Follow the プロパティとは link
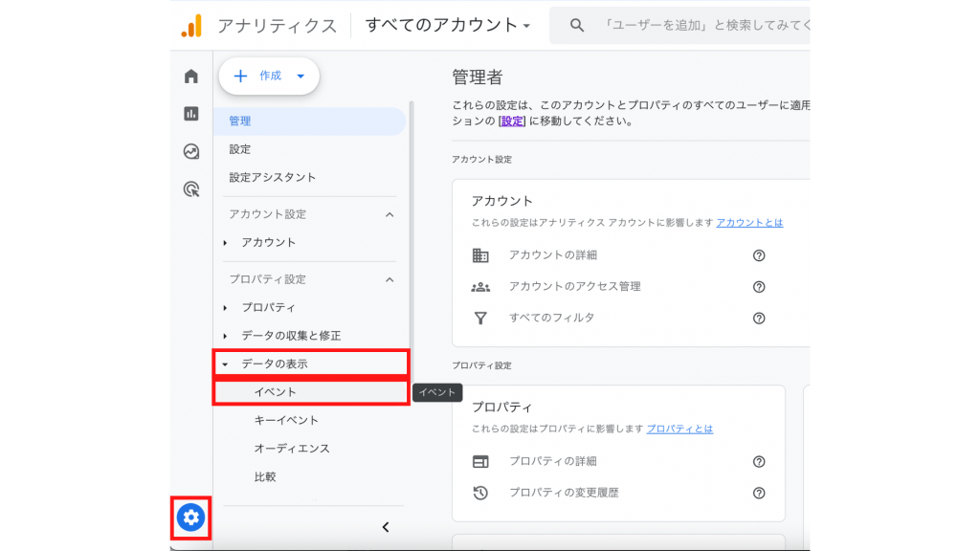Image resolution: width=980 pixels, height=551 pixels. [x=679, y=429]
